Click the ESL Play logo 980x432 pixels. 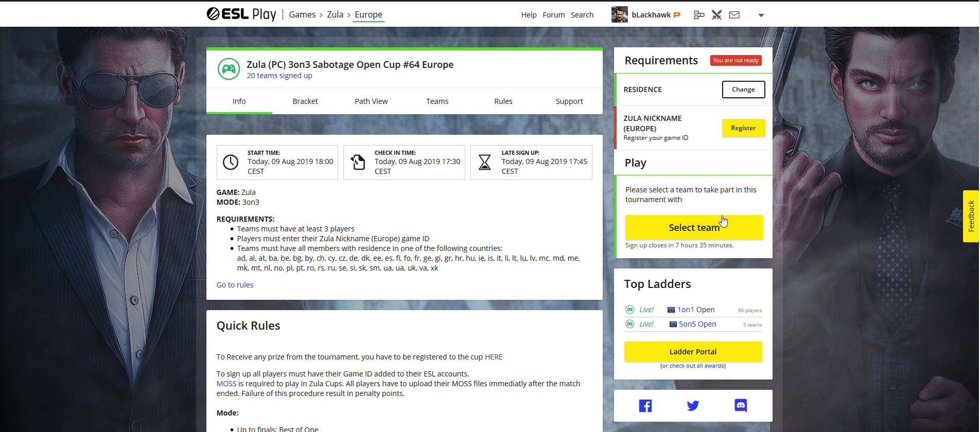click(241, 14)
